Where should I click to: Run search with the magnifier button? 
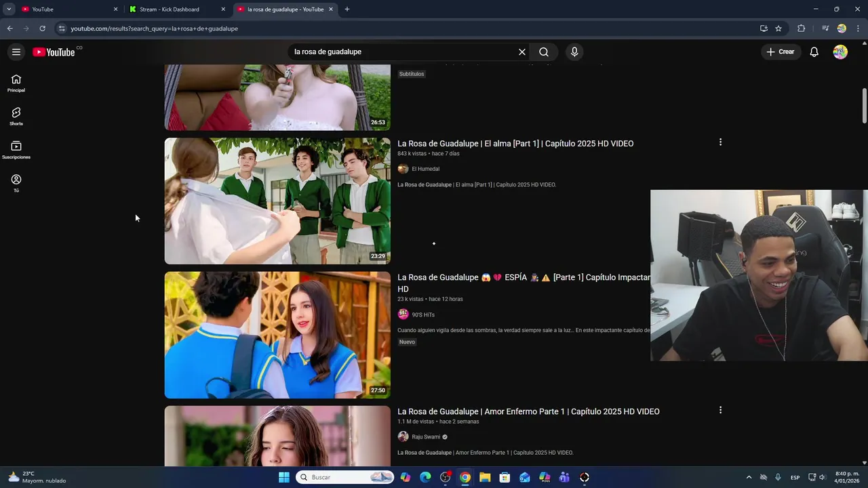click(x=544, y=52)
